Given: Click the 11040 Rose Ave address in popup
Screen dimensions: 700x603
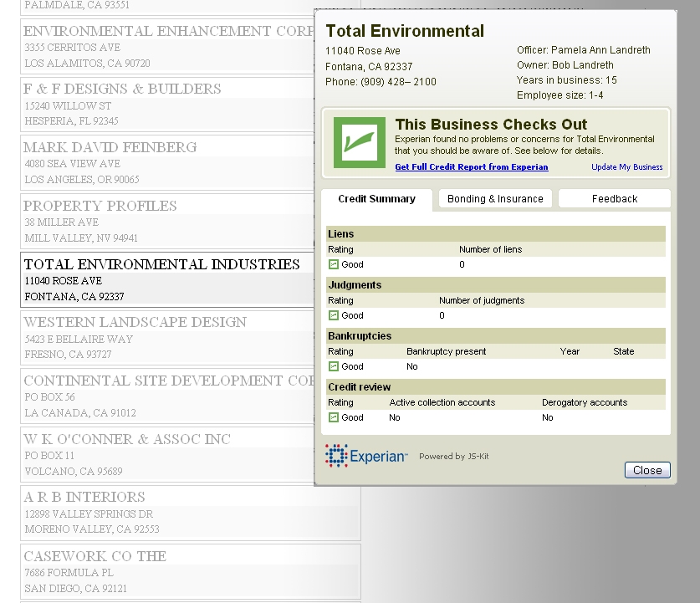Looking at the screenshot, I should [362, 51].
